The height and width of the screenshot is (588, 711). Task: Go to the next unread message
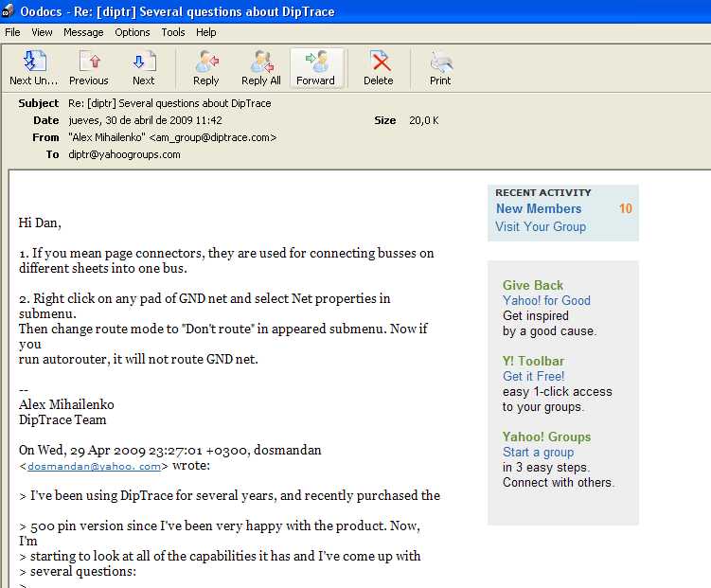pos(34,68)
